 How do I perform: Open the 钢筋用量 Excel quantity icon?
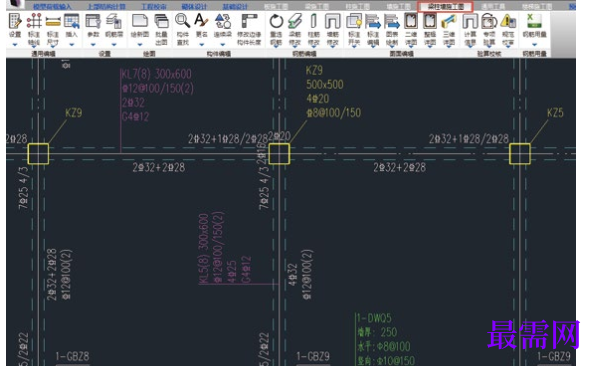point(534,21)
